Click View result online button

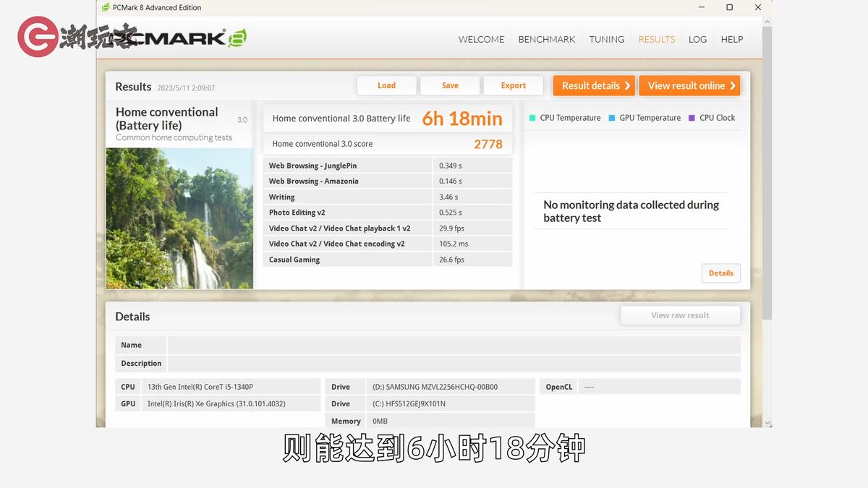click(689, 85)
